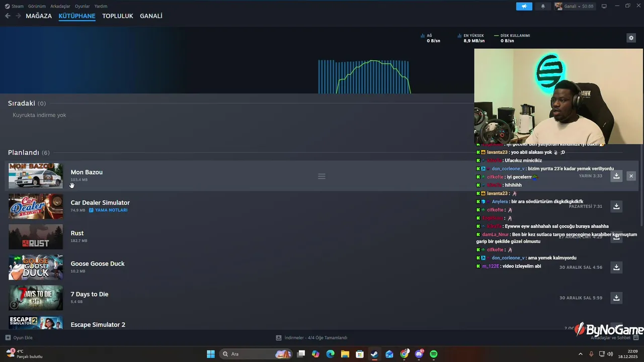Go to the MAĞAZA tab
This screenshot has width=644, height=362.
click(39, 16)
